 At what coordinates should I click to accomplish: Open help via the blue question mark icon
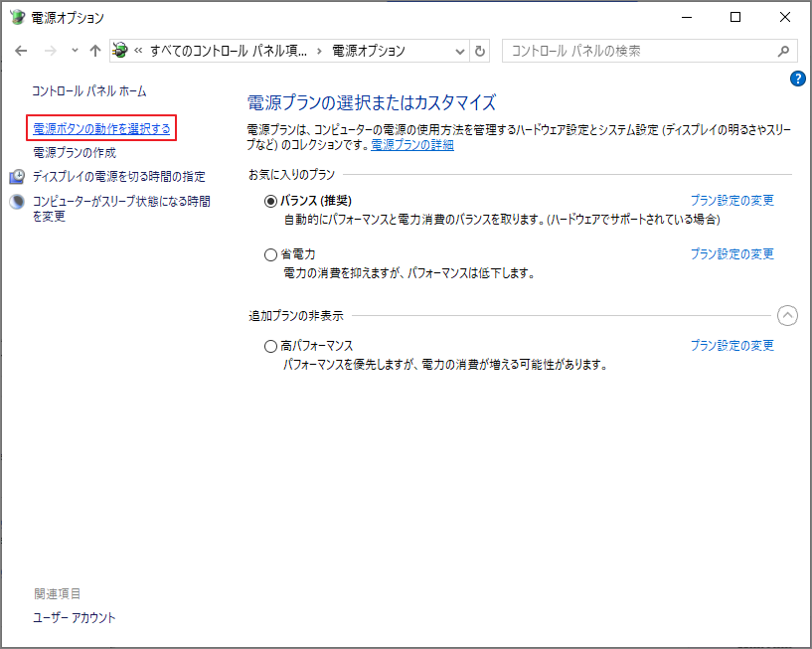point(798,79)
